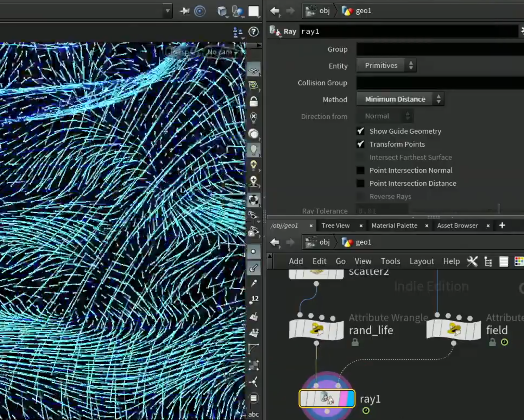Uncheck the Transform Points option
Image resolution: width=524 pixels, height=420 pixels.
point(361,144)
